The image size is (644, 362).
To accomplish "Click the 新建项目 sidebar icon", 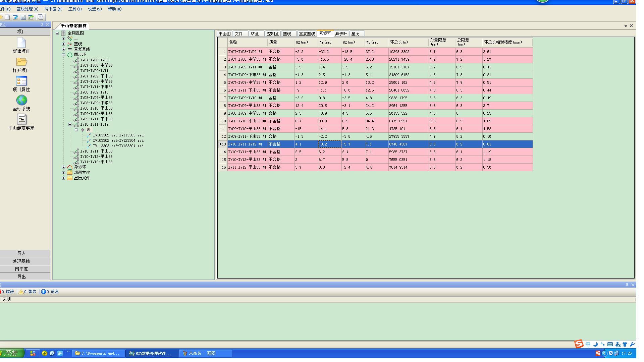I will [21, 43].
